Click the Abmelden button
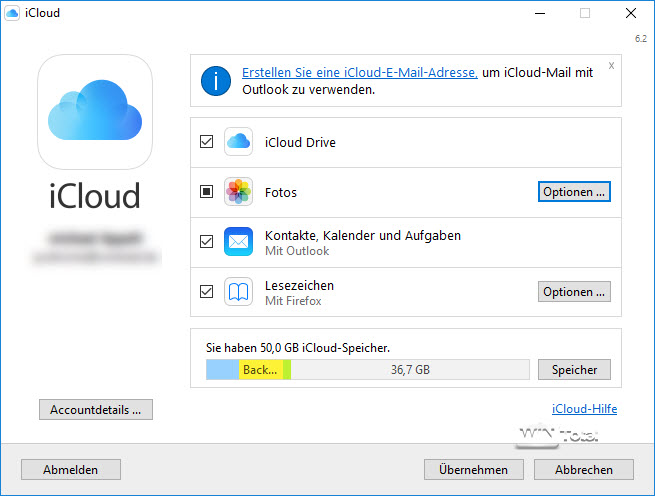 click(71, 470)
